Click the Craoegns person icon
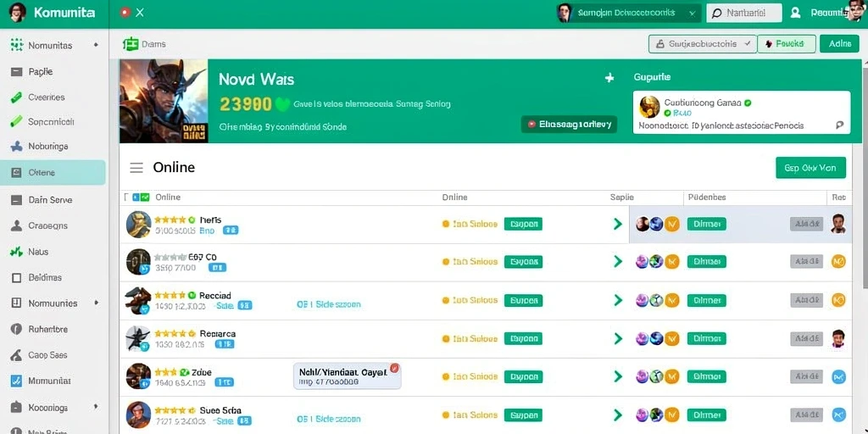 point(17,225)
